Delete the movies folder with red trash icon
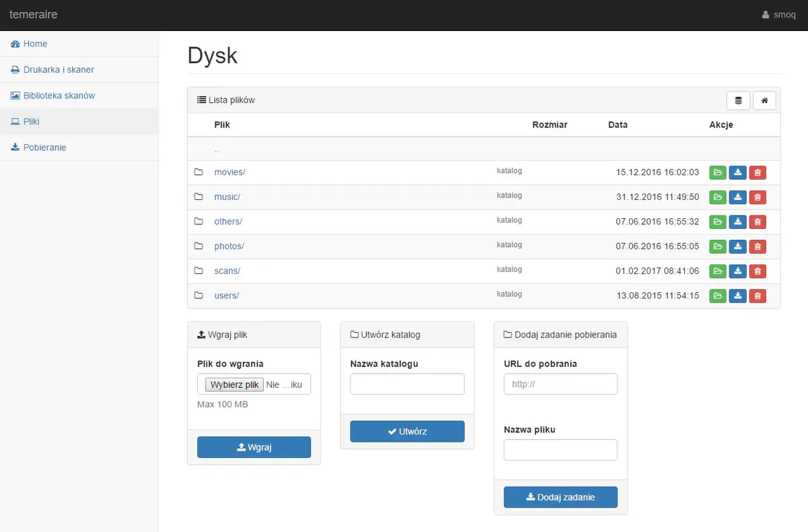The image size is (808, 532). coord(757,173)
